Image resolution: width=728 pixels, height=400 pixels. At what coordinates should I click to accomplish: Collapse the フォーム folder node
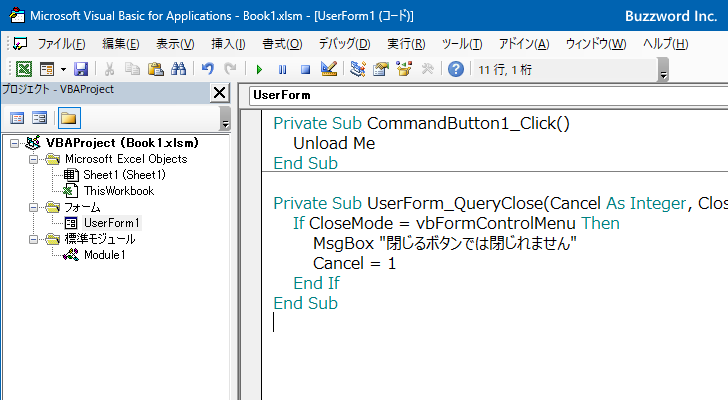click(x=33, y=207)
